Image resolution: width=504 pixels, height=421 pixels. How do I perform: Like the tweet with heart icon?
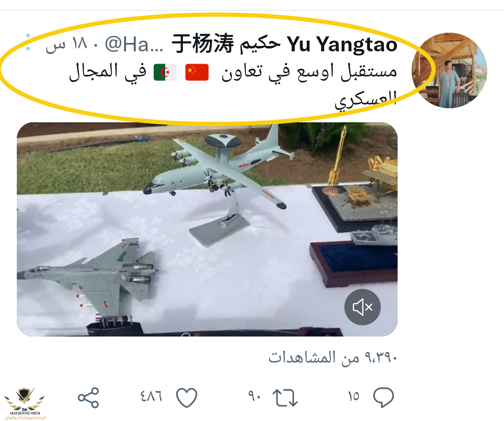187,398
